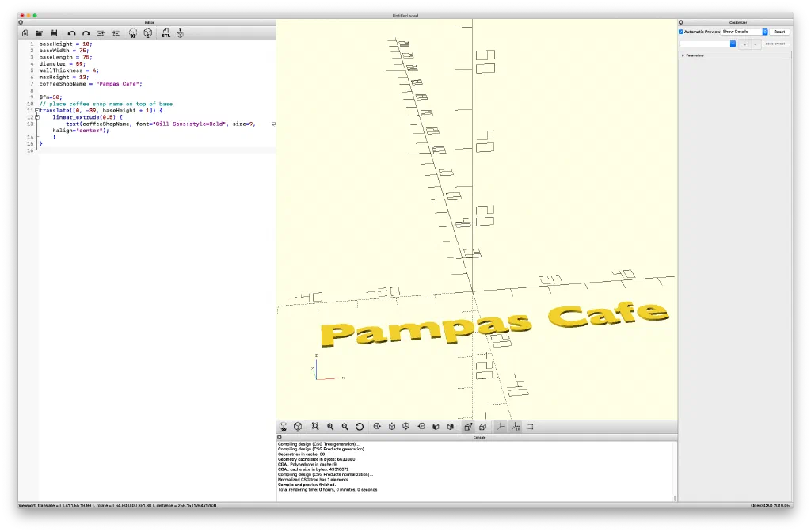Click the wallThickness = 4 line
This screenshot has height=532, width=811.
(69, 70)
